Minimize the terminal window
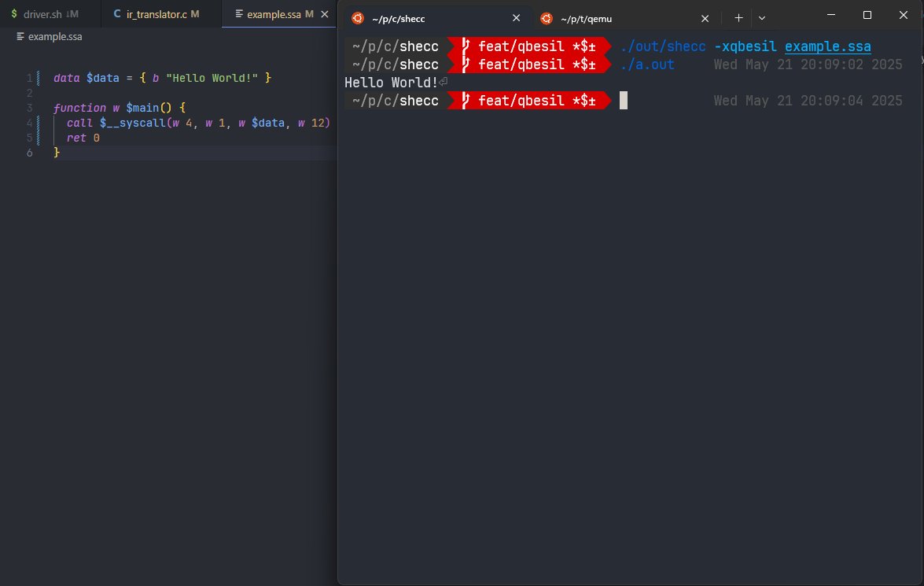Viewport: 924px width, 586px height. 831,15
